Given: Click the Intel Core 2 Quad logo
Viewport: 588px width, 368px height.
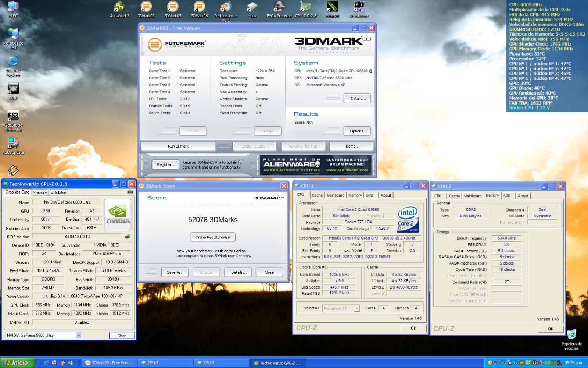Looking at the screenshot, I should [x=408, y=219].
